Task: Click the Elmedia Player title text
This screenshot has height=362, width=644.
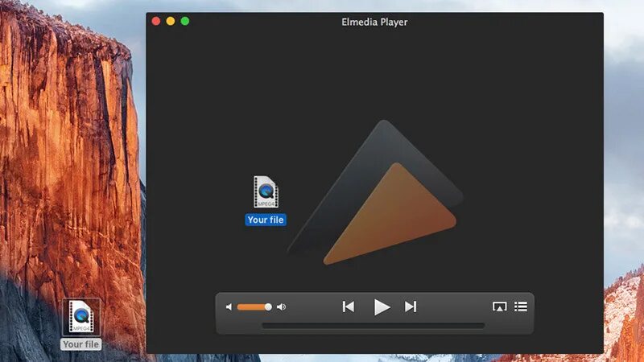Action: tap(374, 23)
